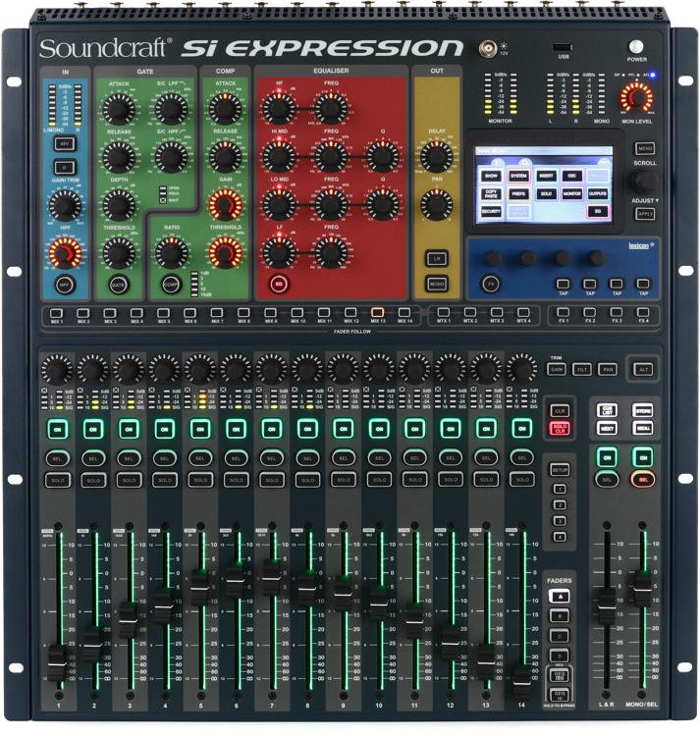The width and height of the screenshot is (700, 736).
Task: Select the MTX 1 button
Action: click(x=444, y=313)
